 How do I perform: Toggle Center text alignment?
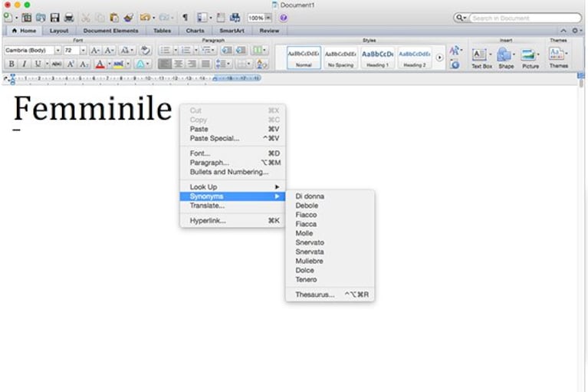[178, 64]
